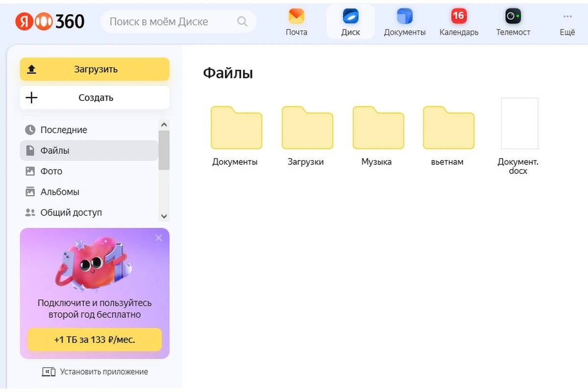Switch to the Диск service tab
Image resolution: width=588 pixels, height=392 pixels.
[350, 23]
